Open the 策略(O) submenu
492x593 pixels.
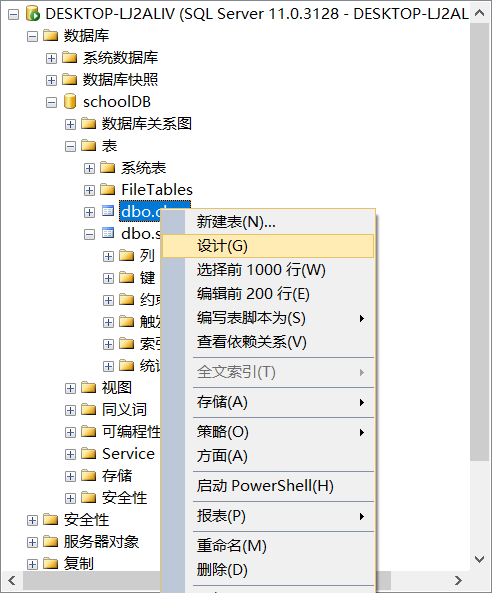coord(268,432)
